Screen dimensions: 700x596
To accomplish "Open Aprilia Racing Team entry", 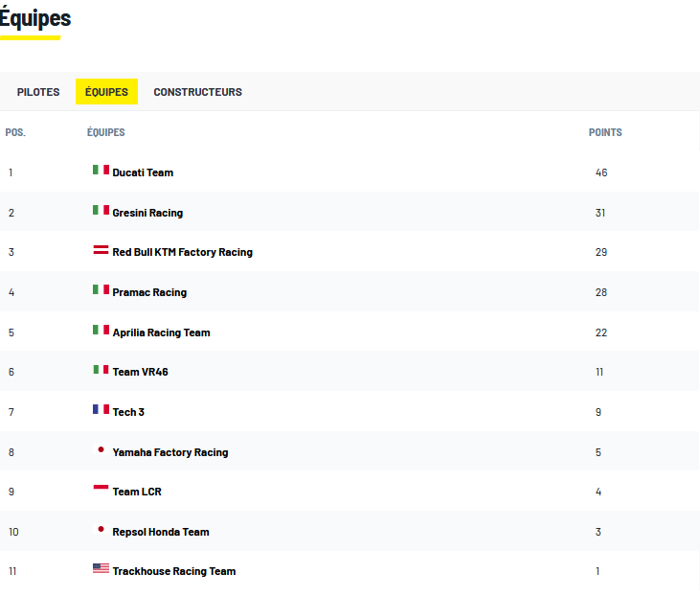I will (x=161, y=332).
